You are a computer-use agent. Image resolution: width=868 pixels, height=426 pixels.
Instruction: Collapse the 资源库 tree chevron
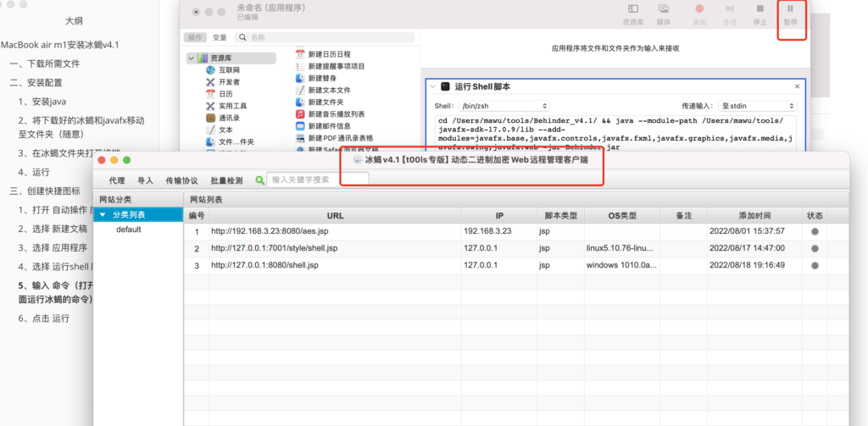(x=191, y=58)
